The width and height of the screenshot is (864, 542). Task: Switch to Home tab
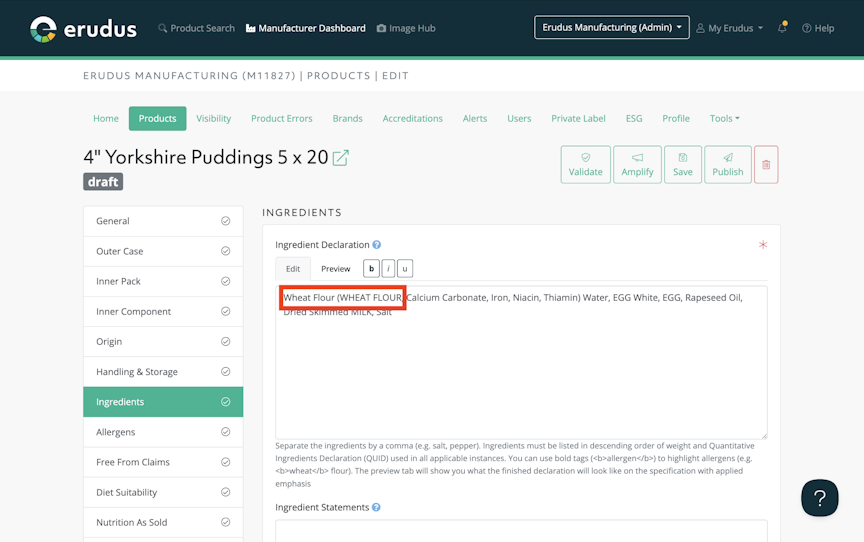pyautogui.click(x=106, y=118)
